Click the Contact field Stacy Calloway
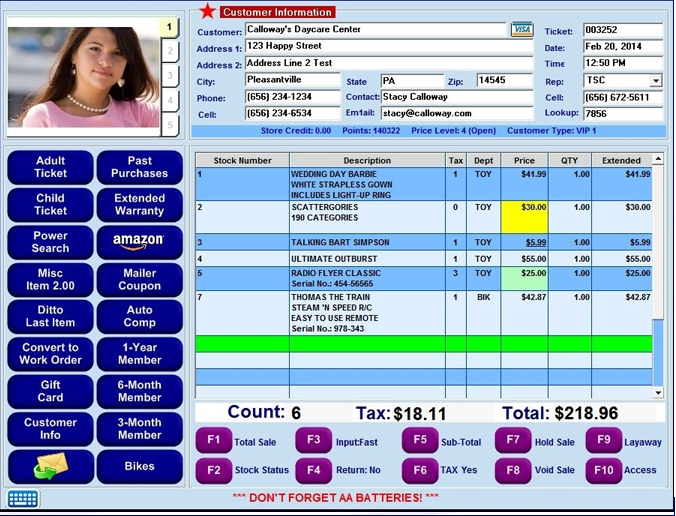The height and width of the screenshot is (516, 676). pos(457,97)
